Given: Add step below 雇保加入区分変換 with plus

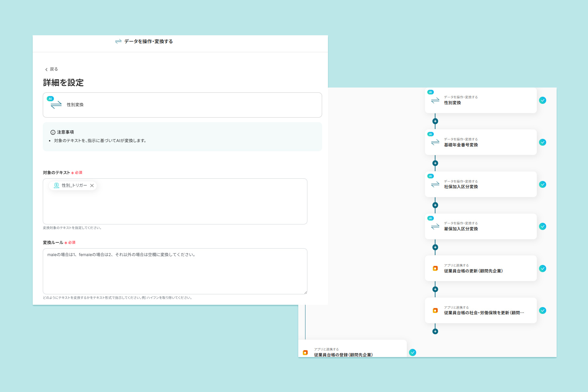Looking at the screenshot, I should pyautogui.click(x=435, y=247).
